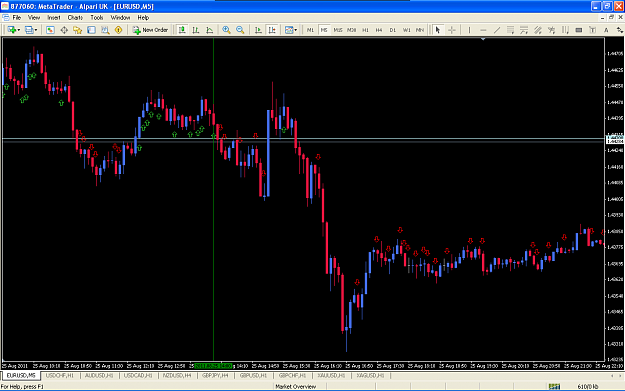Image resolution: width=625 pixels, height=391 pixels.
Task: Select the Crosshair tool
Action: click(x=452, y=30)
